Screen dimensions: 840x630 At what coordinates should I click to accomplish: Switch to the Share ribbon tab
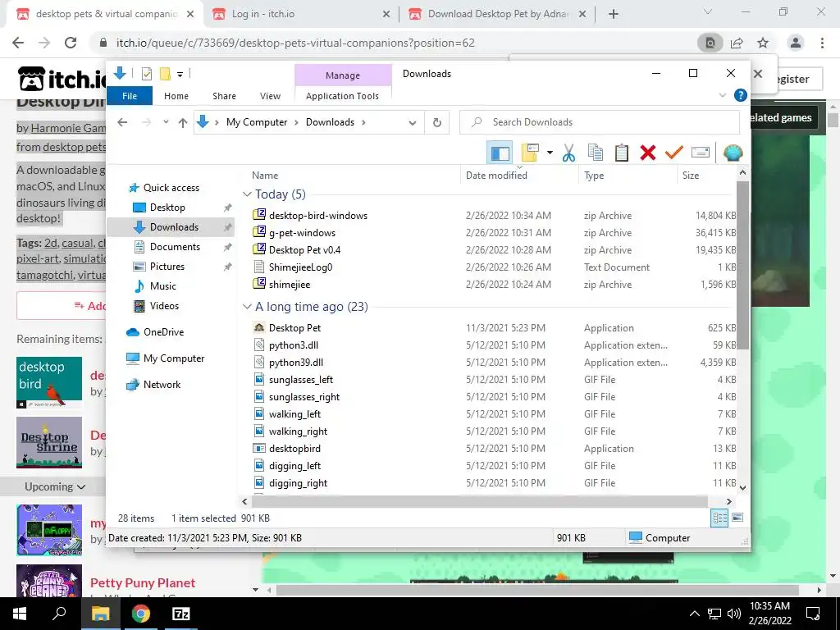click(x=224, y=96)
